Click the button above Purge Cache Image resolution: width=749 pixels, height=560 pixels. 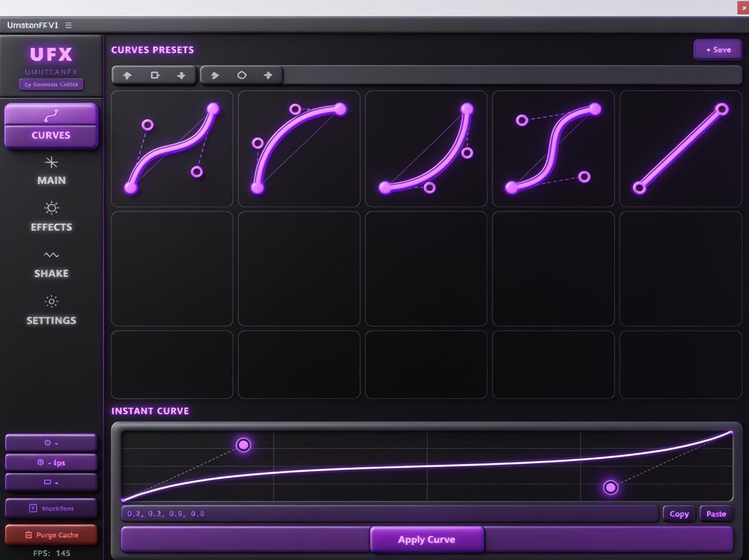pos(51,509)
